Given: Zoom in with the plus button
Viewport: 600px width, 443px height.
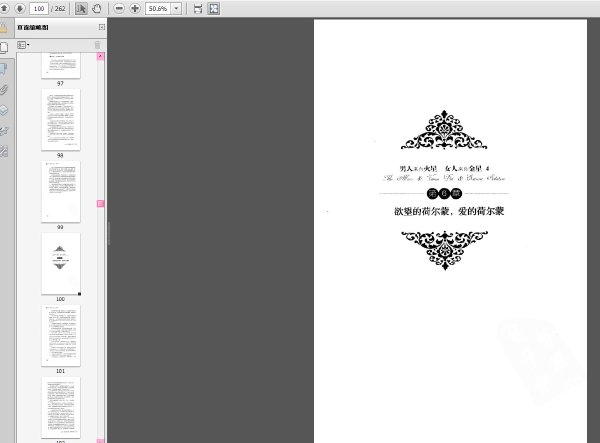Looking at the screenshot, I should point(135,8).
